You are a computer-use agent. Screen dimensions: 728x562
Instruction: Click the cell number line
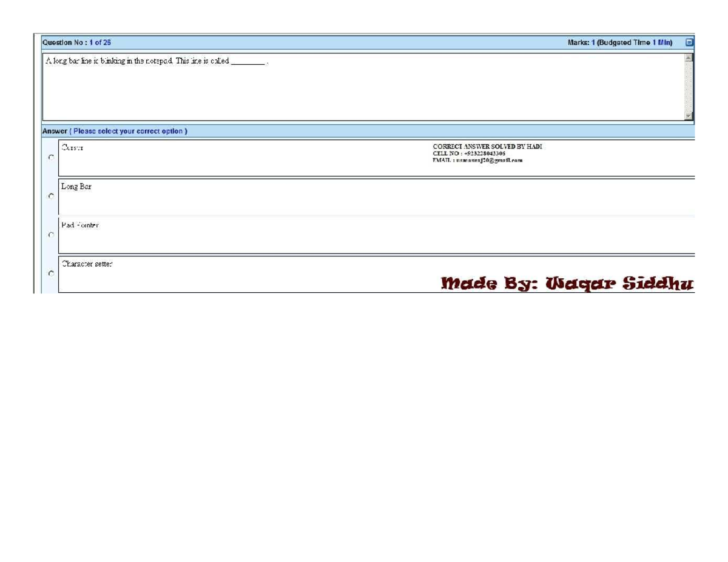tap(469, 153)
